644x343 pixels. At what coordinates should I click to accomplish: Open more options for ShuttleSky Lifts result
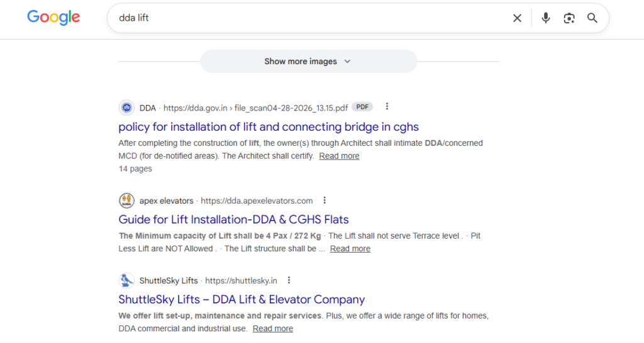289,280
